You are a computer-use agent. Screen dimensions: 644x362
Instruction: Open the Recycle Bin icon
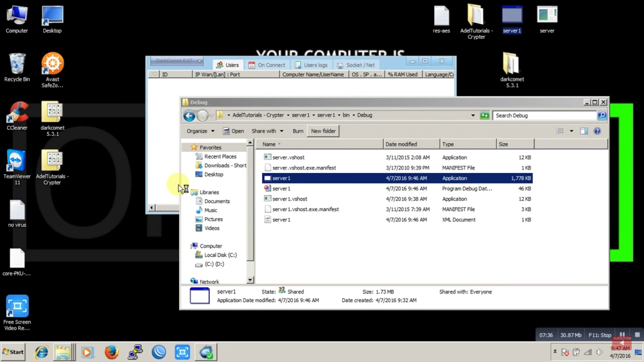point(17,67)
